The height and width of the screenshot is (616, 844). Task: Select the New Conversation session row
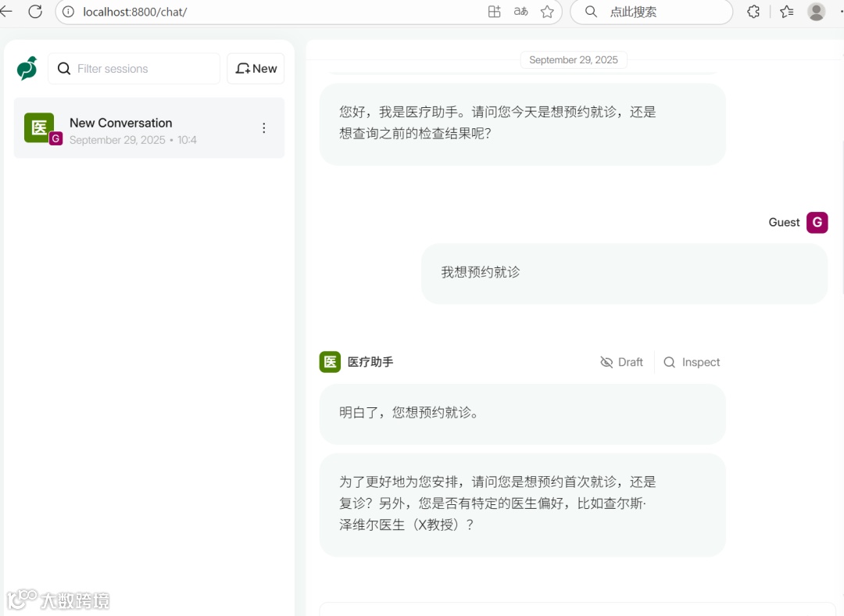coord(149,128)
